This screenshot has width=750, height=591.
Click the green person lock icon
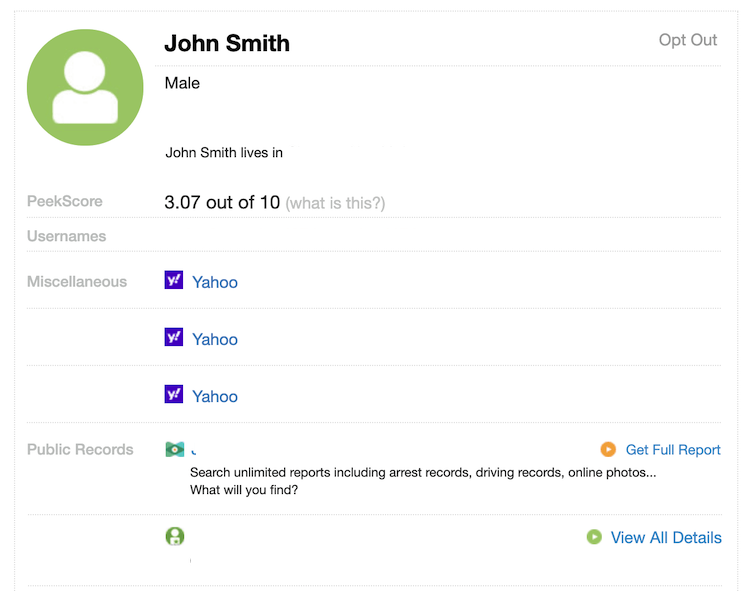tap(175, 536)
